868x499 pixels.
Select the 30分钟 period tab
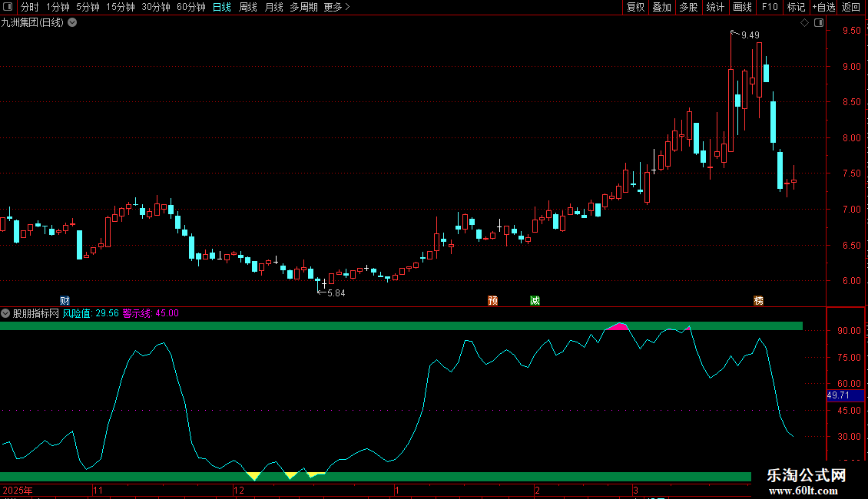point(156,7)
